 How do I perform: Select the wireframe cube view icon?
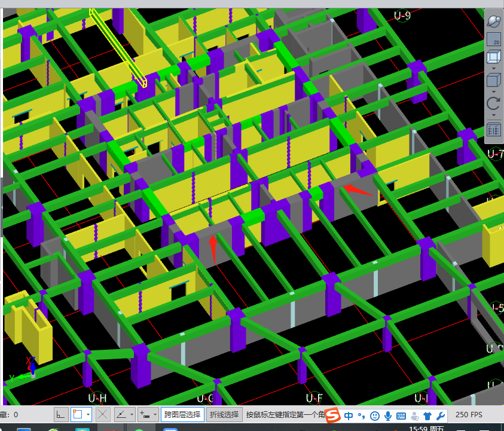click(x=494, y=57)
